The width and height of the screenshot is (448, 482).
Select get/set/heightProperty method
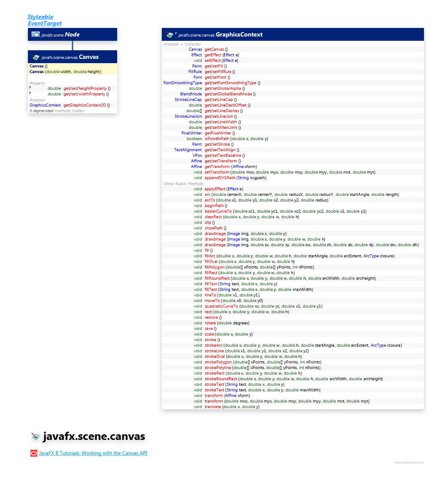coord(87,88)
